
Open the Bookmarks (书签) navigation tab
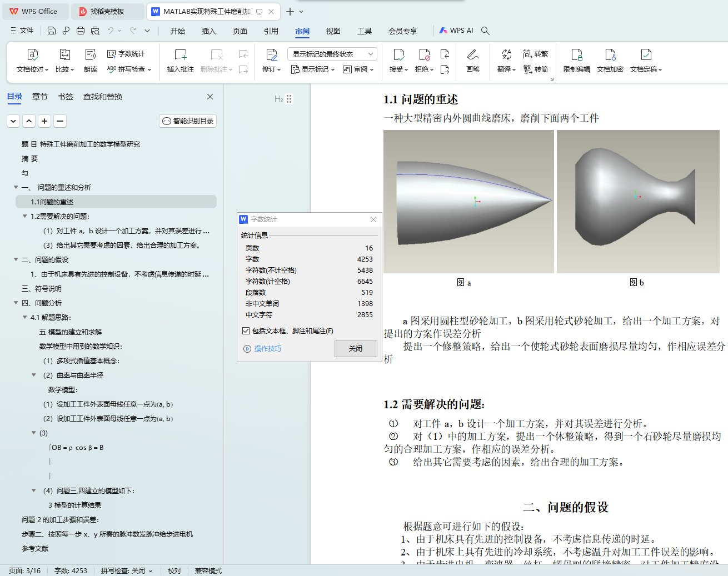click(x=65, y=97)
